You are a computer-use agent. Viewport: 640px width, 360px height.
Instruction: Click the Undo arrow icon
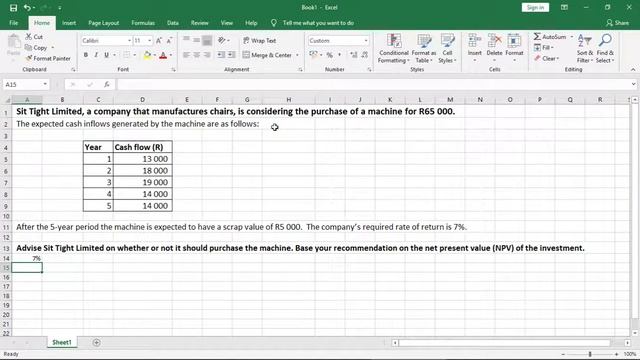[27, 8]
